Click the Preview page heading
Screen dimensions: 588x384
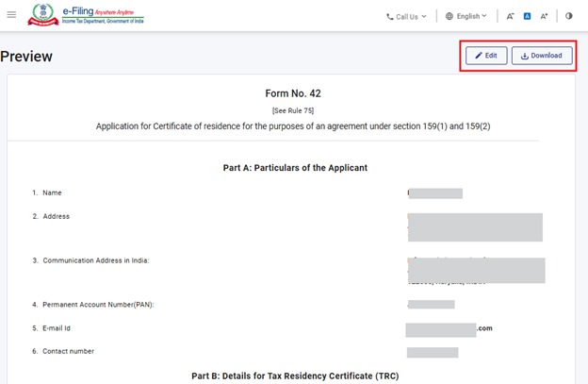[26, 57]
